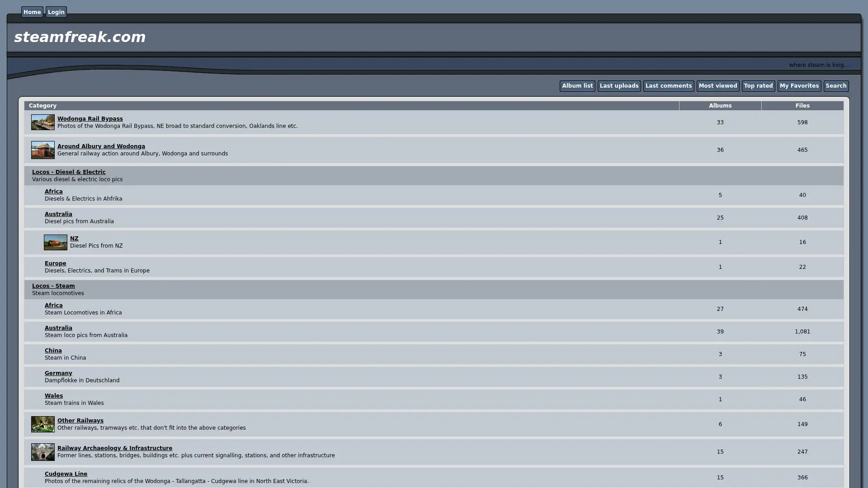Screen dimensions: 868x488
Task: Select the Home button
Action: click(32, 12)
